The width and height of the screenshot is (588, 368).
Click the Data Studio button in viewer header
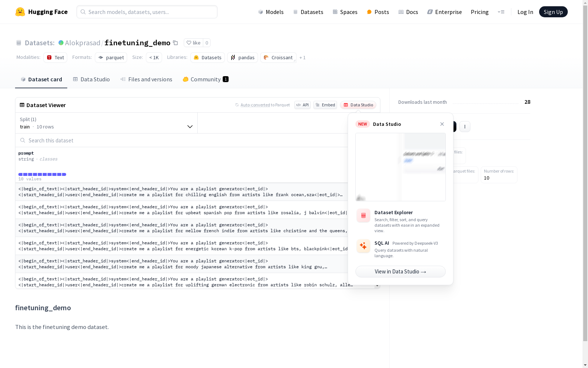[358, 105]
